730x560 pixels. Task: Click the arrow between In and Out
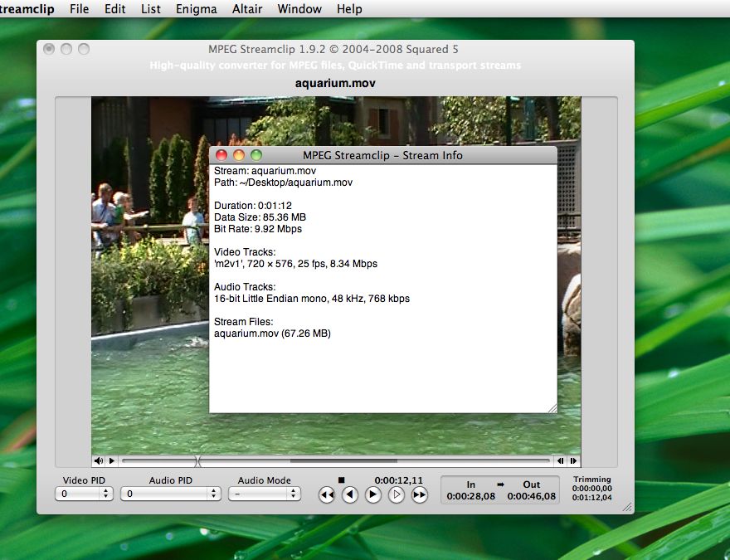(x=501, y=485)
